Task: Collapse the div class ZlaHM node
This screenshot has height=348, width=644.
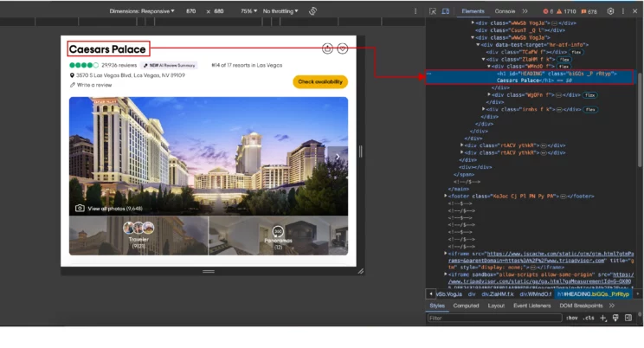Action: [x=483, y=59]
